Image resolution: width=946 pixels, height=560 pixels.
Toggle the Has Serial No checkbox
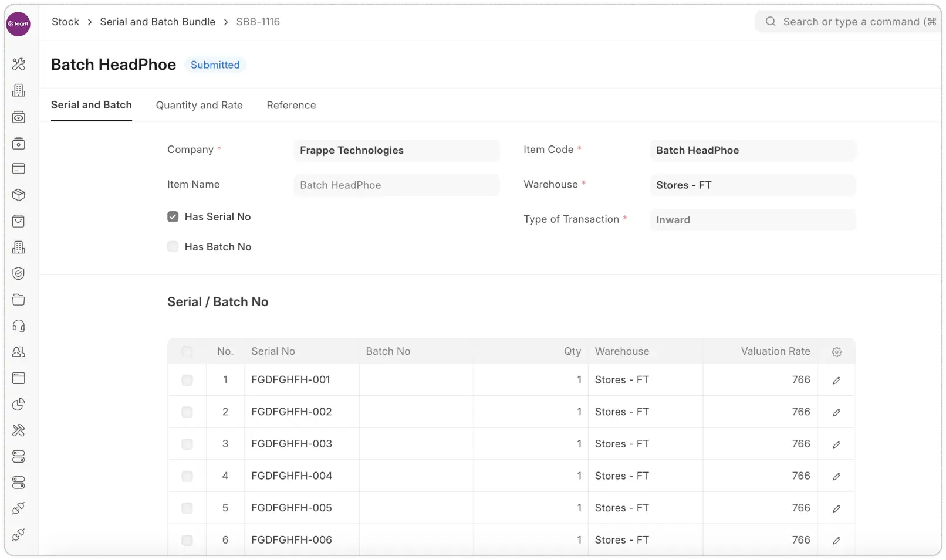point(173,217)
